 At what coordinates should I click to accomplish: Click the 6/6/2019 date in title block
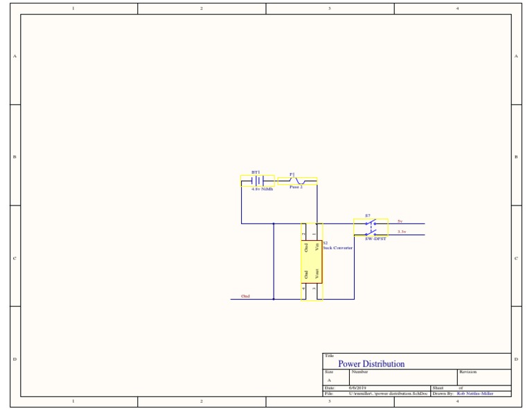(x=357, y=388)
